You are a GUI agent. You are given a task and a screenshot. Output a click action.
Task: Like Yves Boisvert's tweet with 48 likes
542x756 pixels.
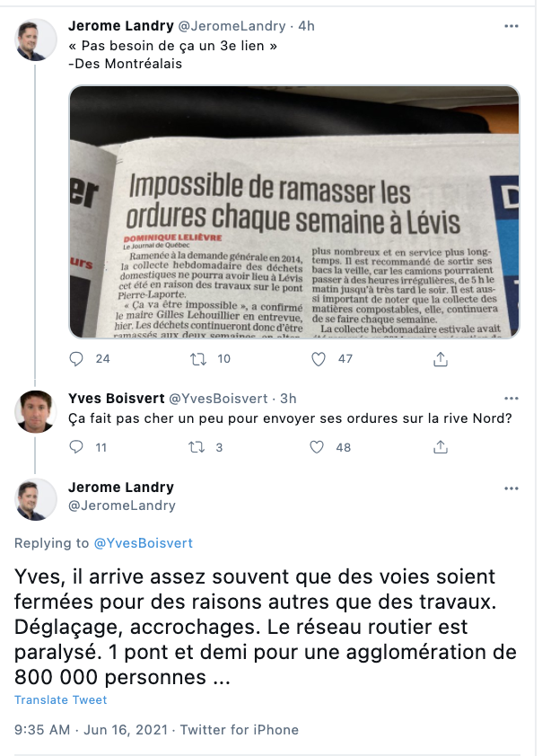[x=317, y=447]
